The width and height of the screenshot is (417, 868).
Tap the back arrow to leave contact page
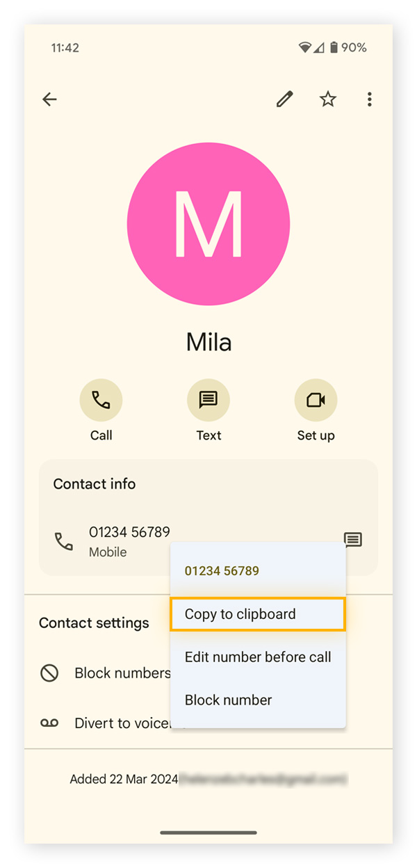(x=49, y=99)
